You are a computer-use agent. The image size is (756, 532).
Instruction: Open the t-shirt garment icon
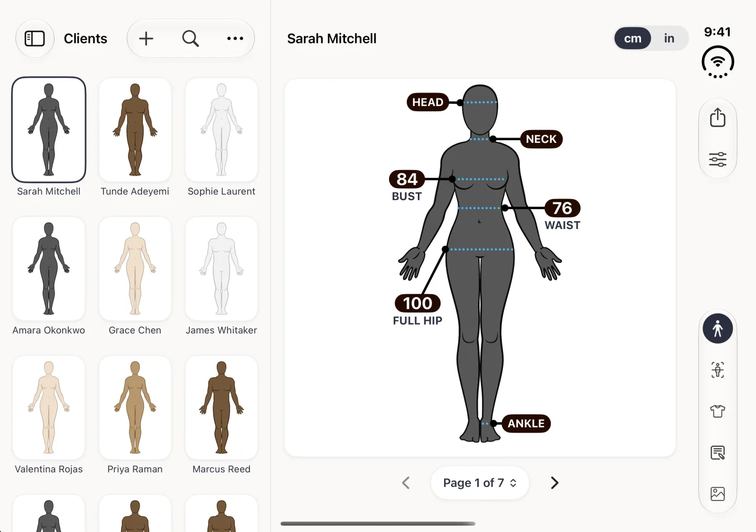718,411
